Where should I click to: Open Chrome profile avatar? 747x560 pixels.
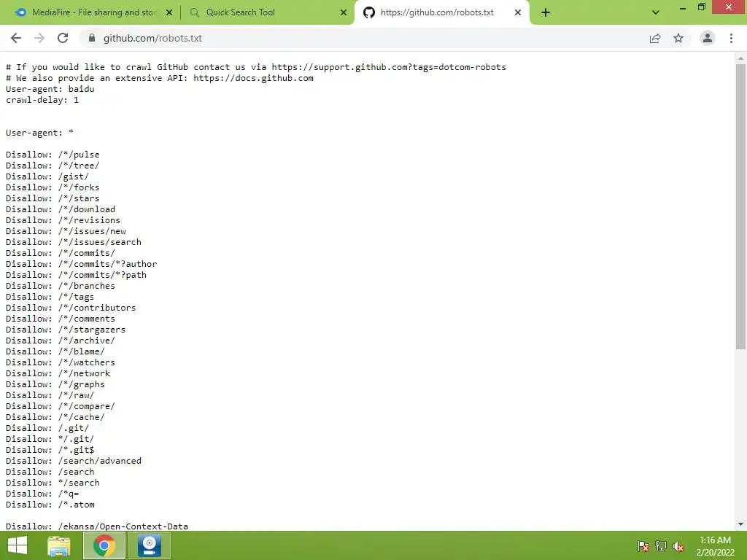tap(708, 38)
